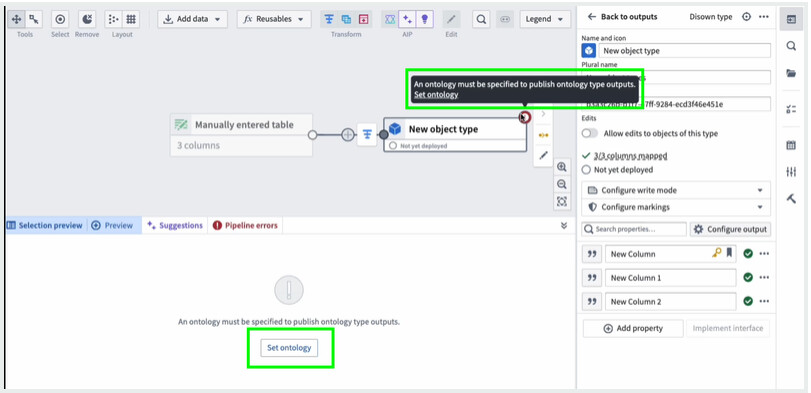This screenshot has width=811, height=393.
Task: Open more options for New Column row
Action: [x=764, y=254]
